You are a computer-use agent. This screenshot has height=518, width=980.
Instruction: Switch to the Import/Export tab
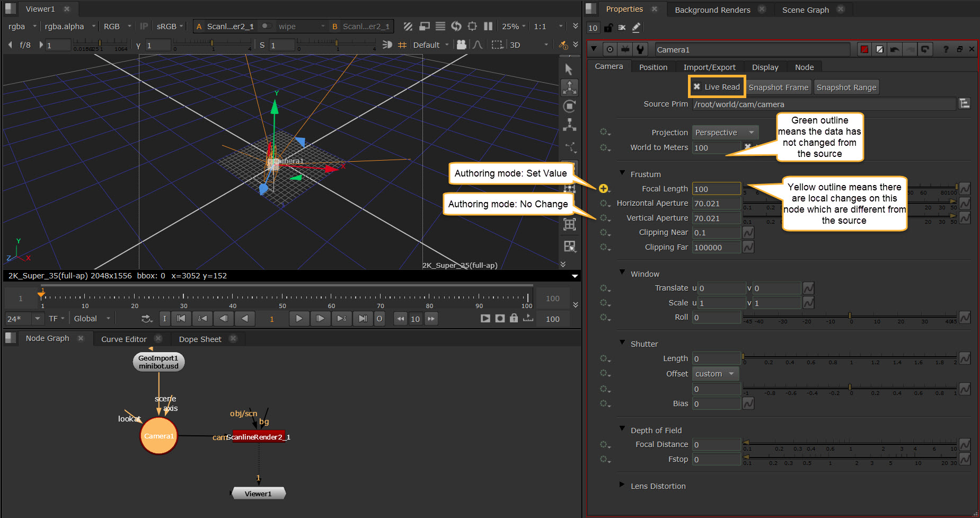(x=709, y=67)
